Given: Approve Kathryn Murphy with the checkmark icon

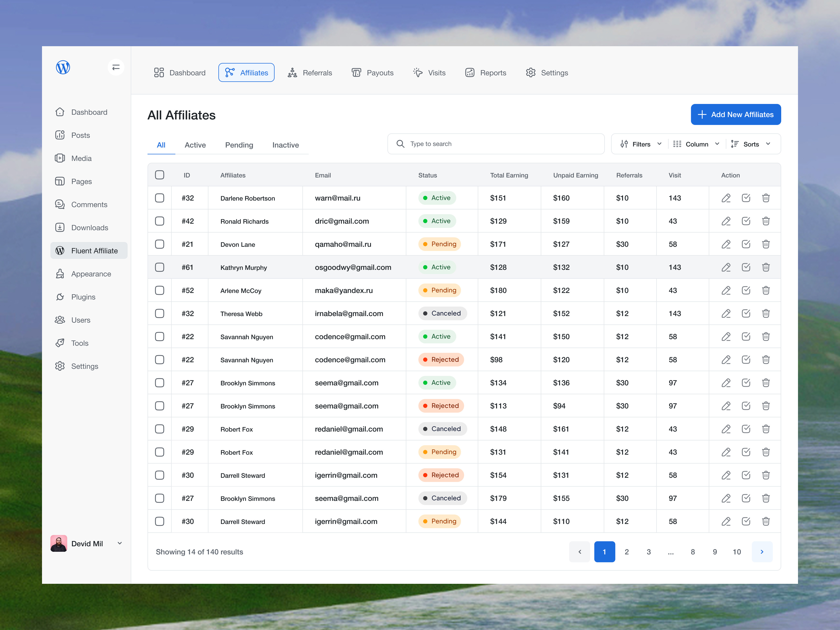Looking at the screenshot, I should point(746,267).
